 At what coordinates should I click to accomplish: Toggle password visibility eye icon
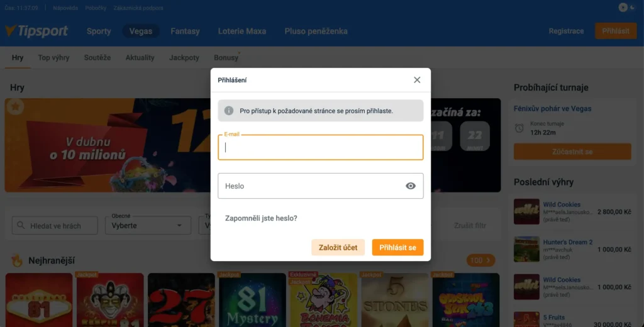(x=411, y=186)
